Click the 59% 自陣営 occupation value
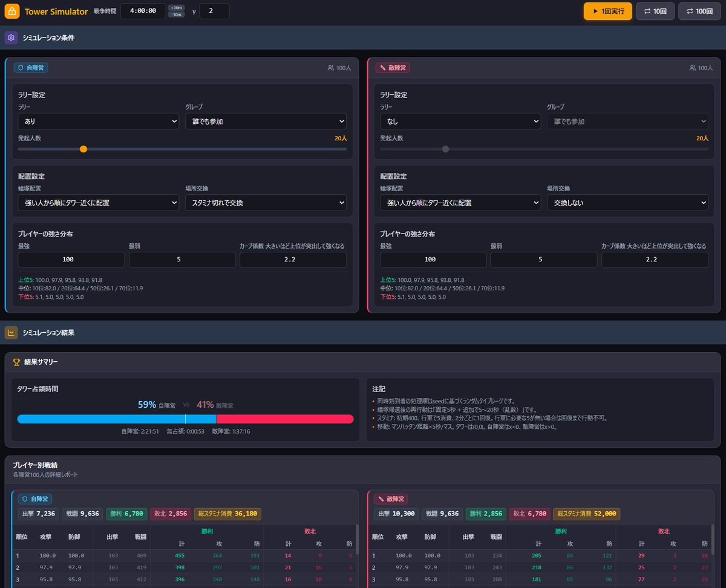This screenshot has width=726, height=588. coord(157,405)
